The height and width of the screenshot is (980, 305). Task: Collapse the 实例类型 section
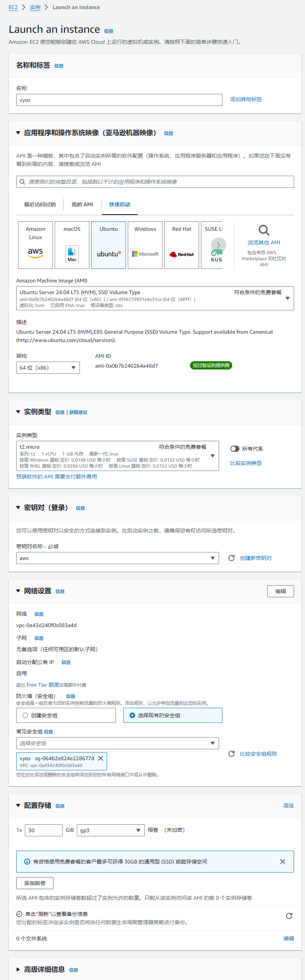18,412
